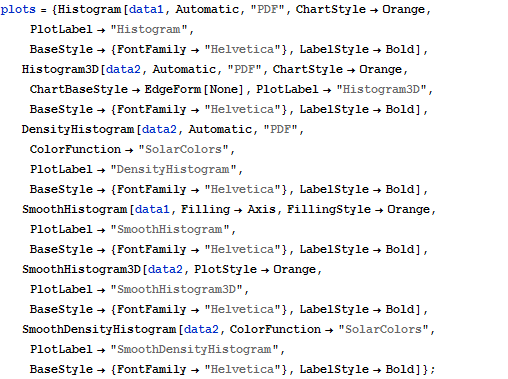Screen dimensions: 508x379
Task: Click Automatic on the DensityHistogram[data2 line
Action: tap(220, 129)
